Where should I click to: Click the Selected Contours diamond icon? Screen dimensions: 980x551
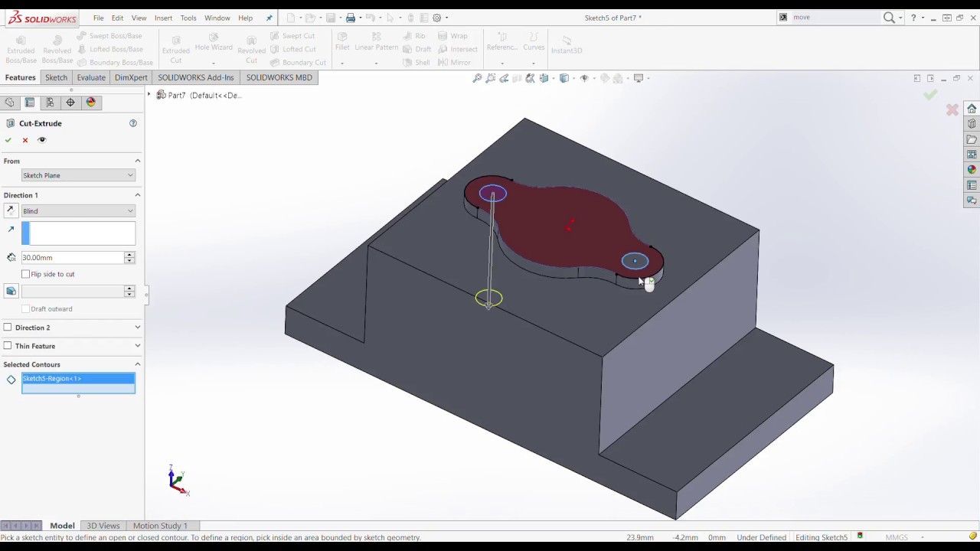click(x=11, y=380)
